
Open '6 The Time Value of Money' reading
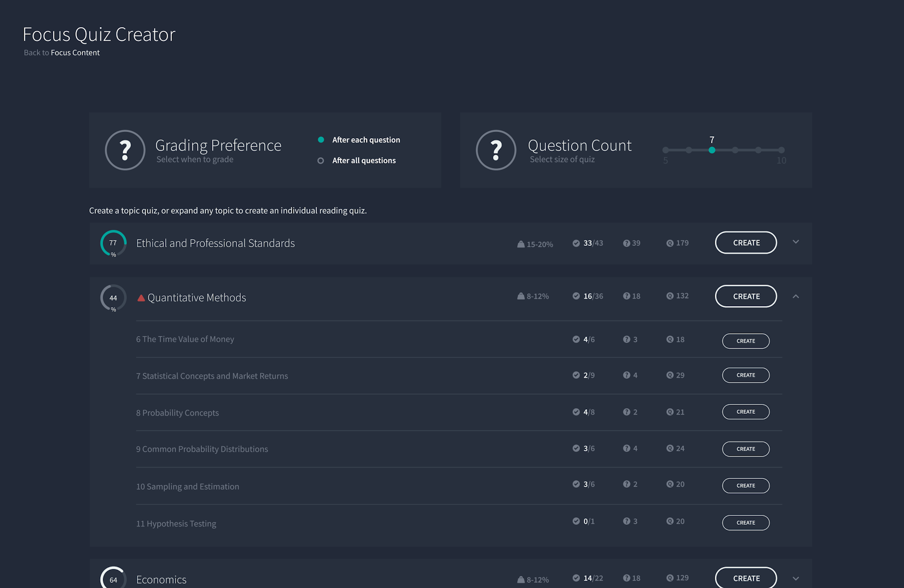click(x=185, y=339)
